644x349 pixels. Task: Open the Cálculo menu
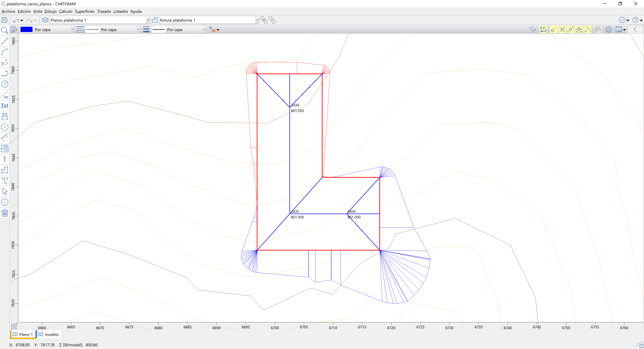[x=66, y=11]
